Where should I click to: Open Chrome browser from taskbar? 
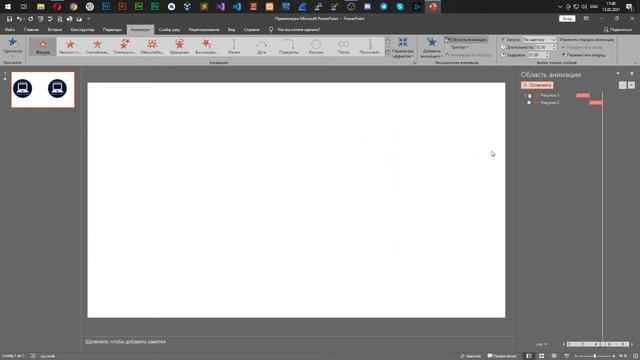click(73, 7)
